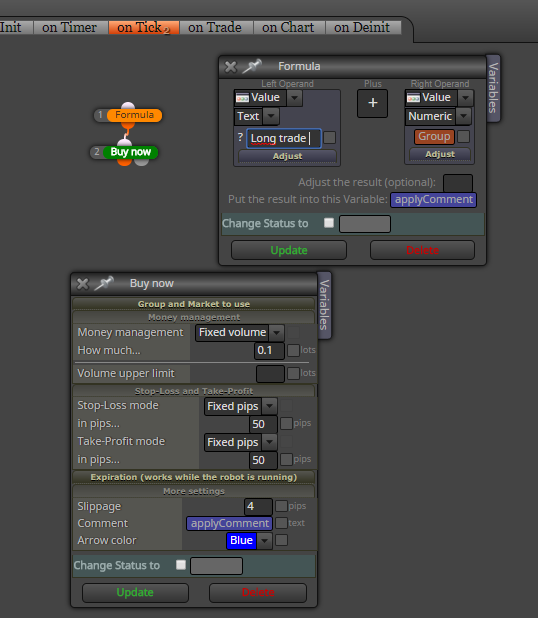Click the Volume upper limit input
This screenshot has width=538, height=618.
click(x=270, y=374)
